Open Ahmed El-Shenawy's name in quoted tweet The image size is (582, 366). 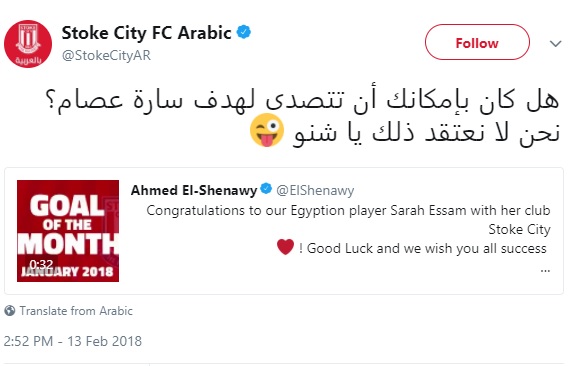[194, 190]
